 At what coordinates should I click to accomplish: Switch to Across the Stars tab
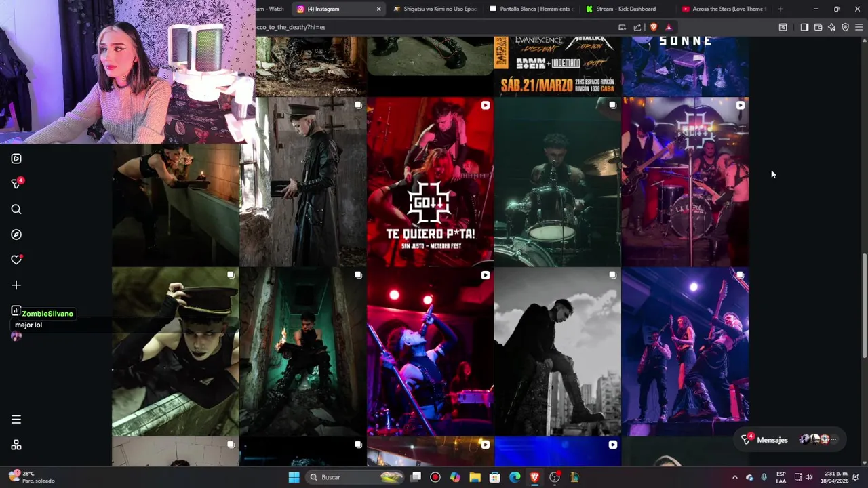click(724, 9)
